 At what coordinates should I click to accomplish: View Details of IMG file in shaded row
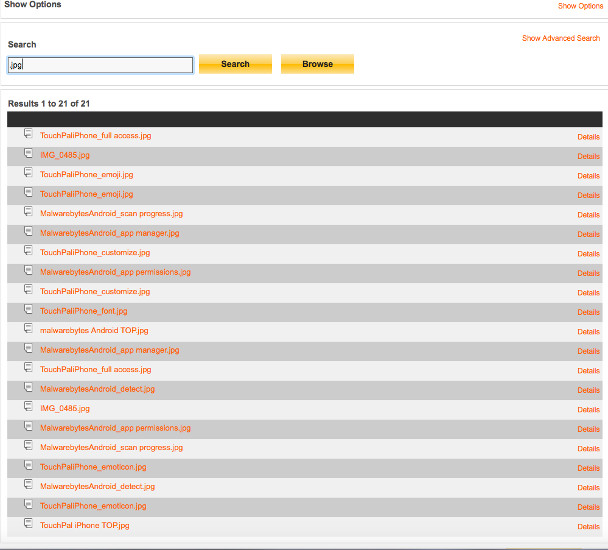coord(588,156)
